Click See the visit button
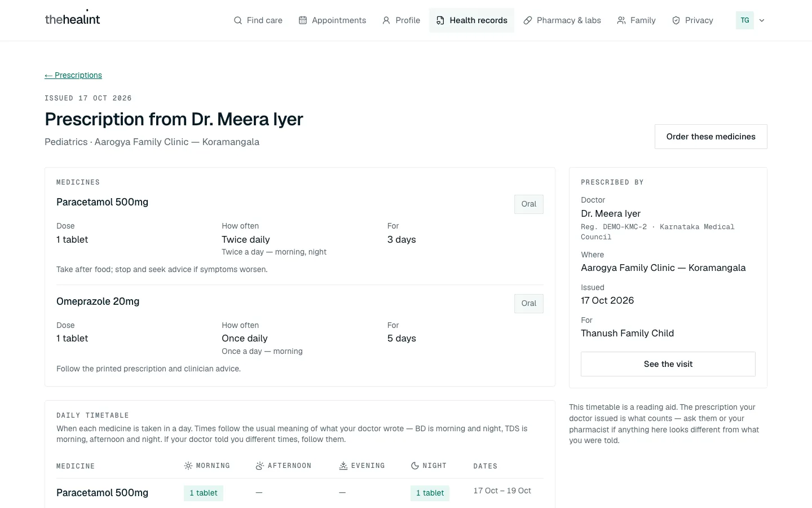Image resolution: width=812 pixels, height=508 pixels. pyautogui.click(x=668, y=364)
